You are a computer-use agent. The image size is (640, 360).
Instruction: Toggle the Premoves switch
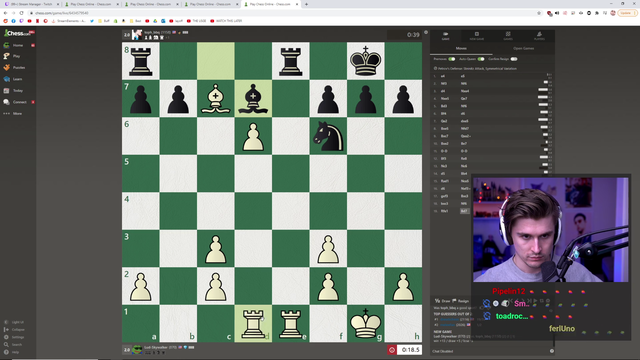tap(451, 59)
